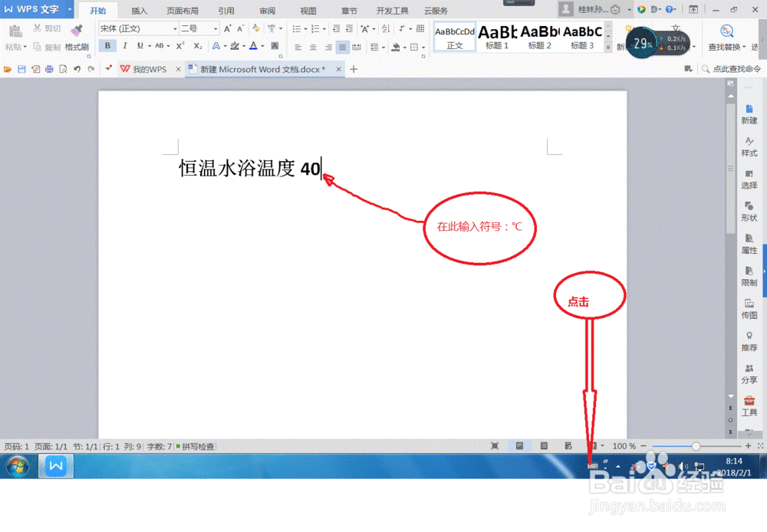Expand the font size 二号 dropdown

(216, 28)
